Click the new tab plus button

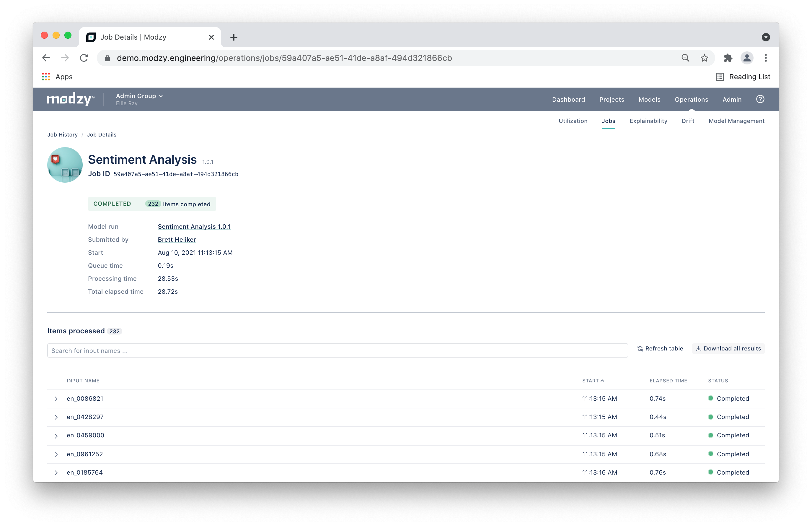pos(234,37)
